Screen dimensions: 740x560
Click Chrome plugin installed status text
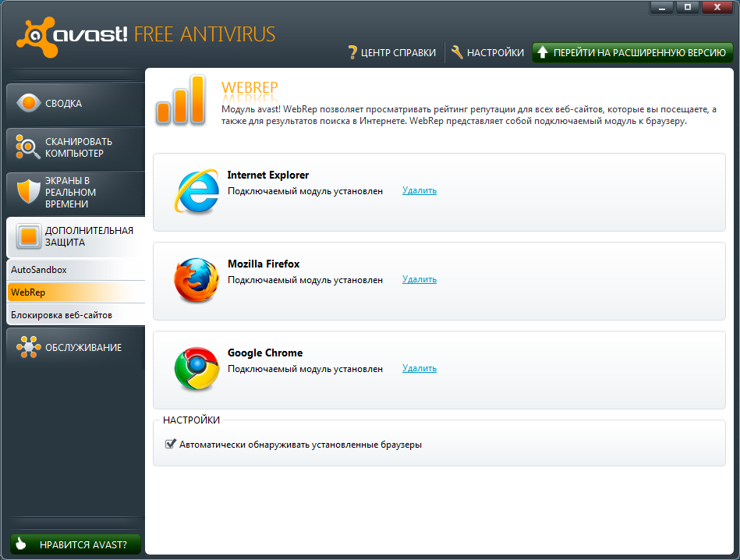pos(306,369)
